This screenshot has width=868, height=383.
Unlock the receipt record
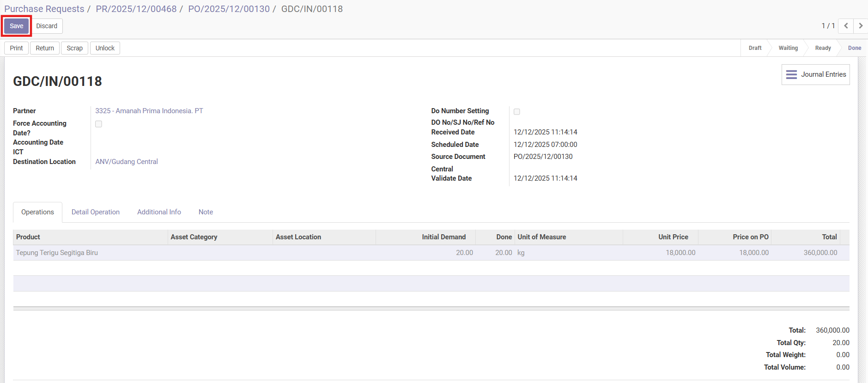coord(105,48)
